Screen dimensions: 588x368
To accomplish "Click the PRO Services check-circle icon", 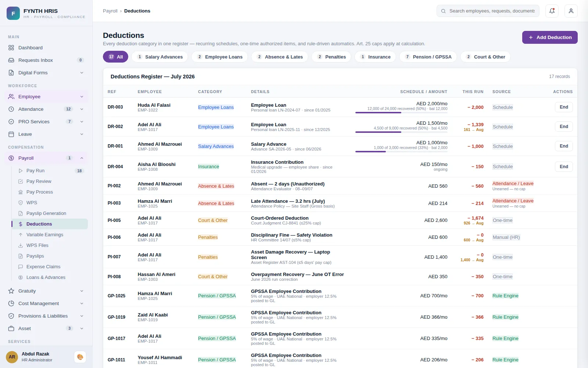I will 11,122.
